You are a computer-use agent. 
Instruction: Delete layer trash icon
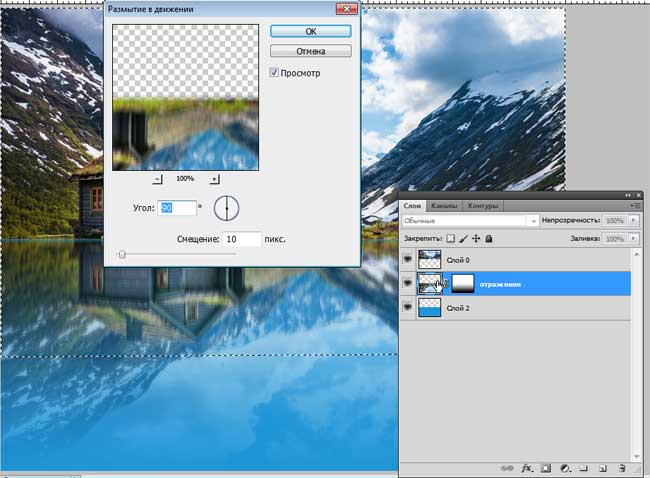(x=622, y=468)
